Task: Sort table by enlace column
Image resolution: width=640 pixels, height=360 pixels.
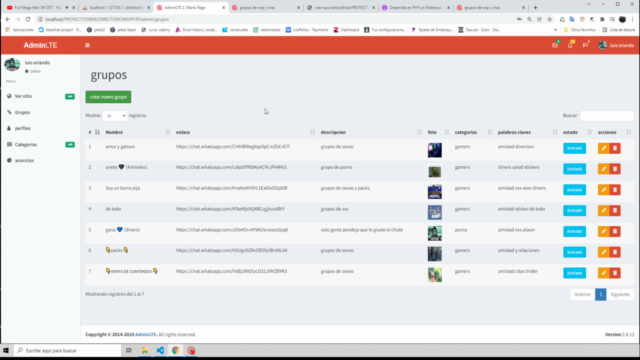Action: [x=245, y=132]
